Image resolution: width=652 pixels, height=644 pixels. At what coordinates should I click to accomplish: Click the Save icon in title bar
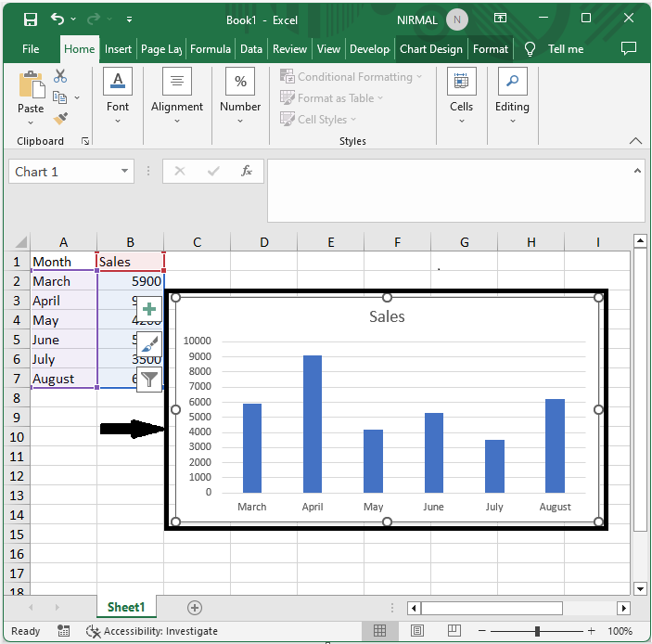pyautogui.click(x=31, y=19)
